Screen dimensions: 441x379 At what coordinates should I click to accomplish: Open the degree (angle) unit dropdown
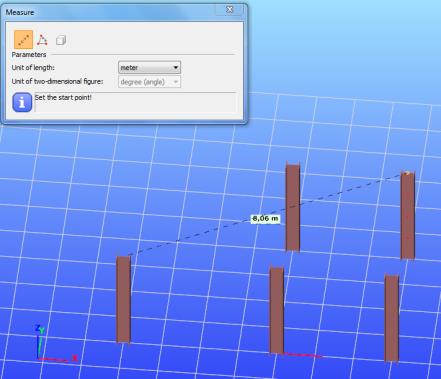[150, 82]
